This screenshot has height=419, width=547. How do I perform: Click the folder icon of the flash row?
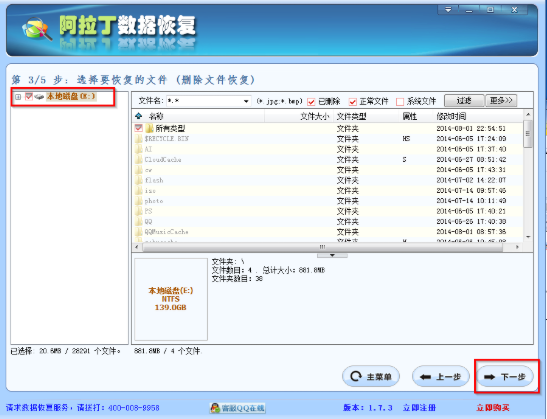tap(139, 180)
